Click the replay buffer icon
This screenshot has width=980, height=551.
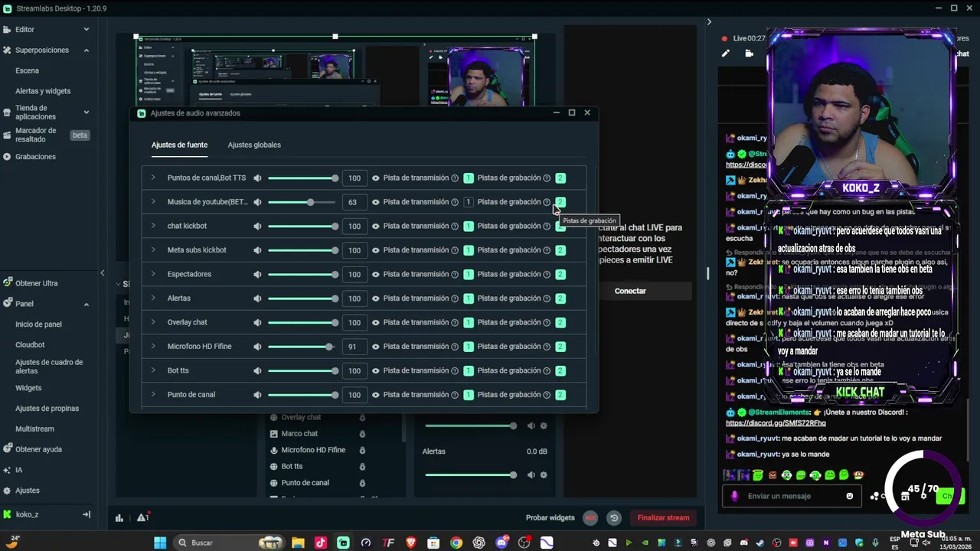coord(614,518)
